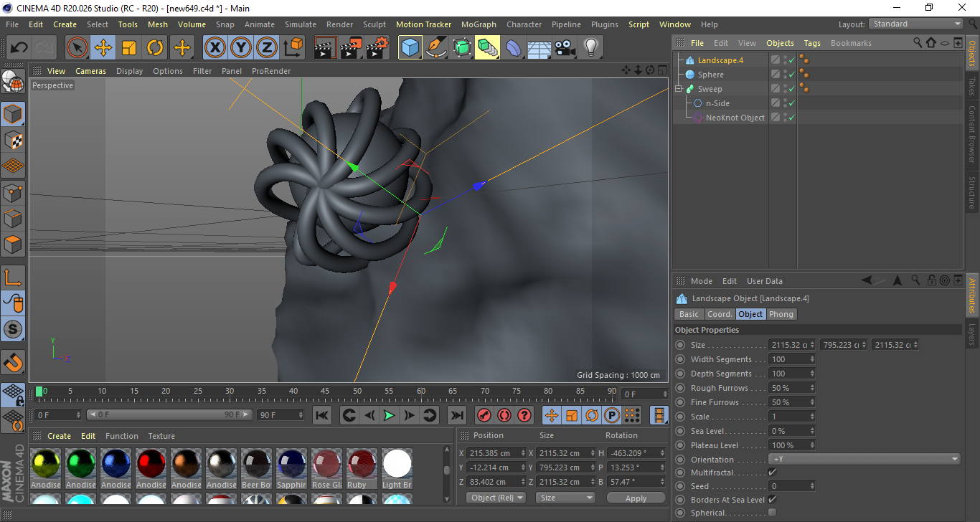The width and height of the screenshot is (980, 522).
Task: Open the Content Browser side tab
Action: [972, 134]
